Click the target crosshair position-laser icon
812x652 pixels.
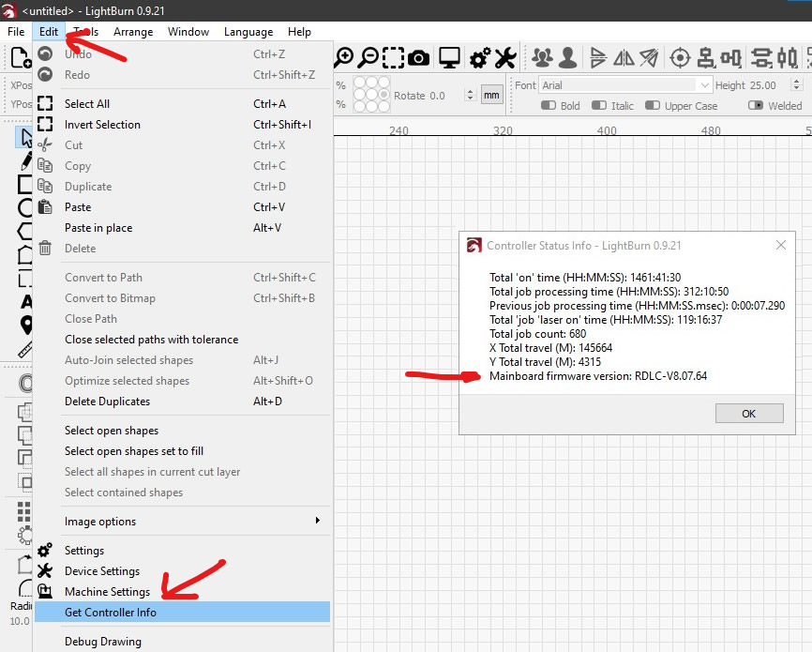point(680,57)
